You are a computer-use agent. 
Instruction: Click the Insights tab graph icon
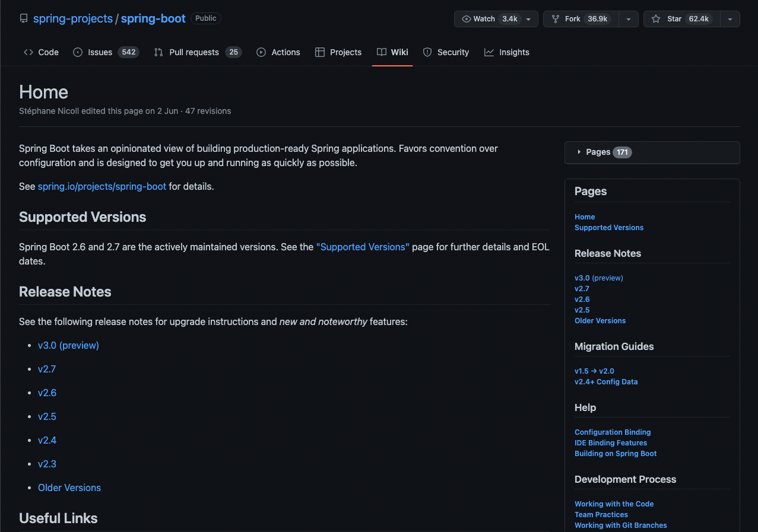click(x=489, y=52)
